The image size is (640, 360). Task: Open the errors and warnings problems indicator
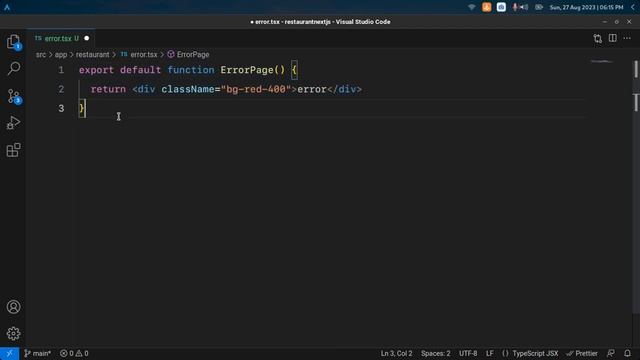click(x=74, y=353)
